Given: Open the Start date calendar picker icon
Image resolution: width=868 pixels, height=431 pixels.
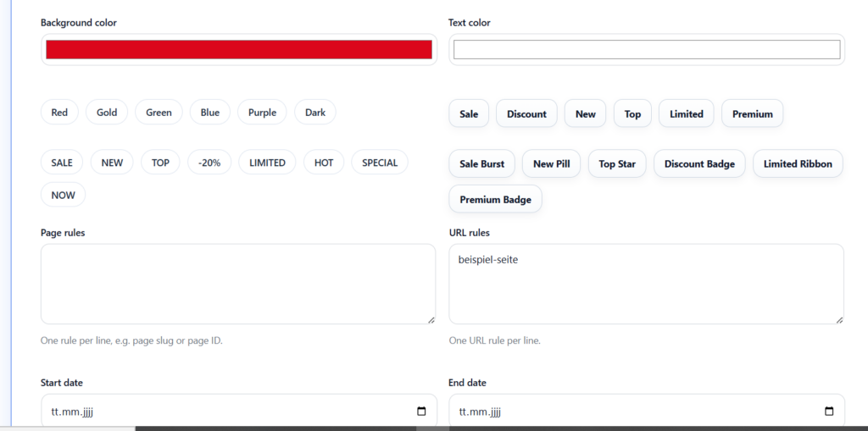Looking at the screenshot, I should coord(421,412).
